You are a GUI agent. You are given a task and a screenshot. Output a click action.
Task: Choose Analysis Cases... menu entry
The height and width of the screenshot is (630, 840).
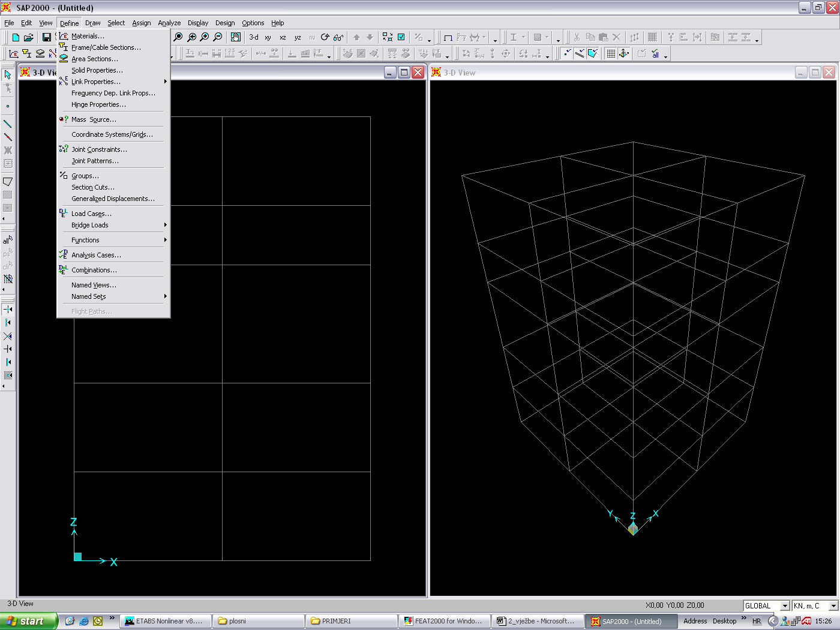click(x=113, y=255)
